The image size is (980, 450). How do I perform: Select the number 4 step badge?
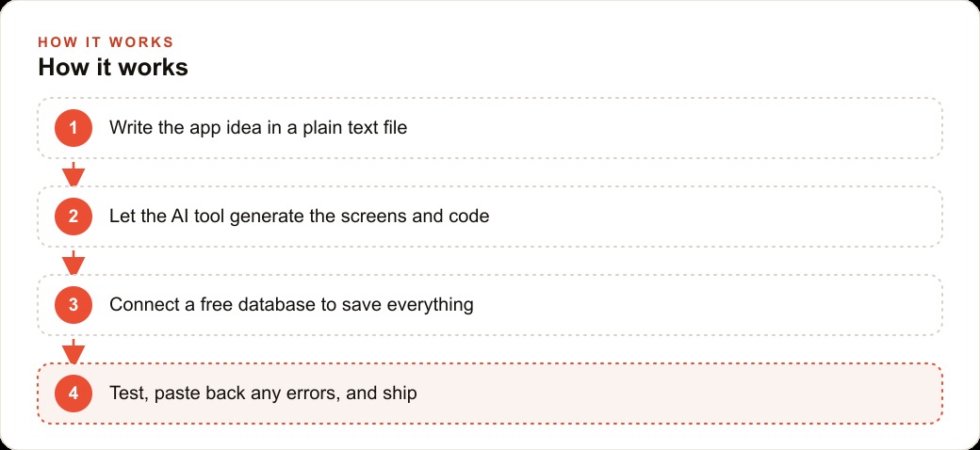click(73, 394)
